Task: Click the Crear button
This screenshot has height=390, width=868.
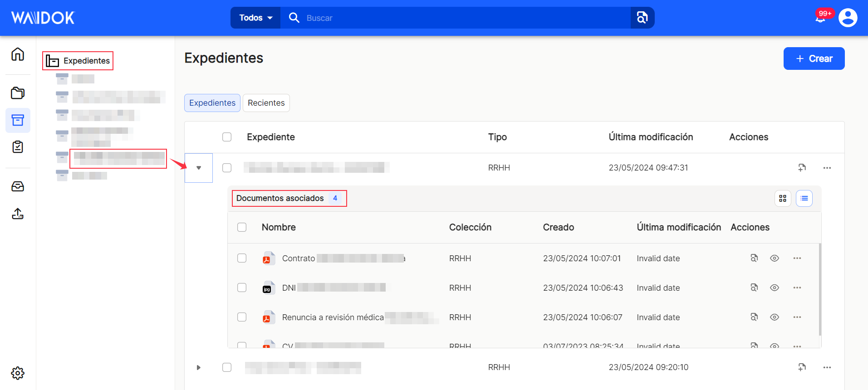Action: [x=814, y=58]
